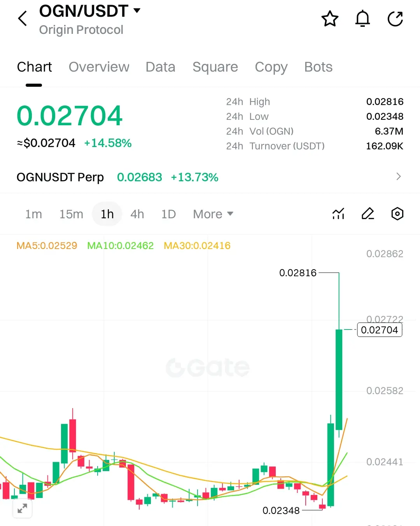Switch to the Chart tab
This screenshot has height=526, width=420.
(x=34, y=67)
